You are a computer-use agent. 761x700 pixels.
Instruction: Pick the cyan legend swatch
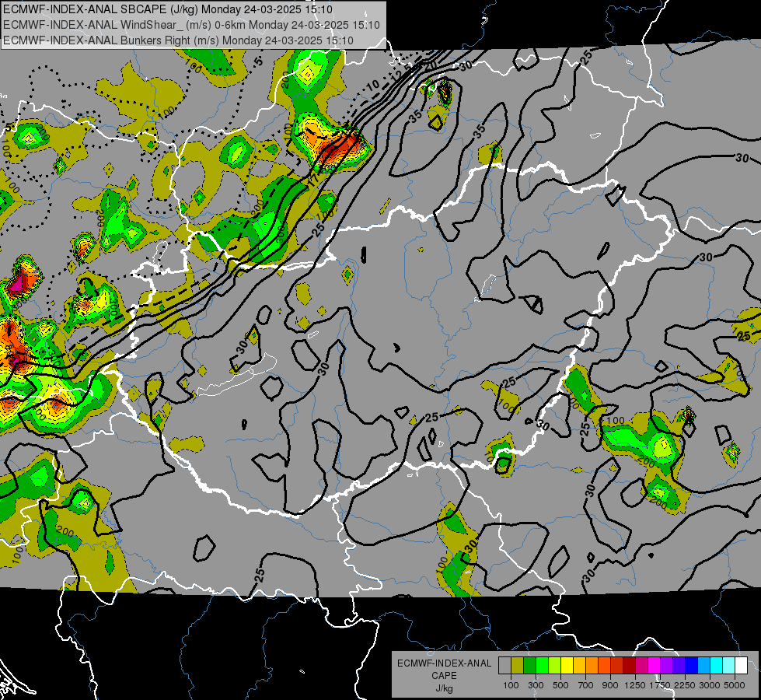point(717,665)
